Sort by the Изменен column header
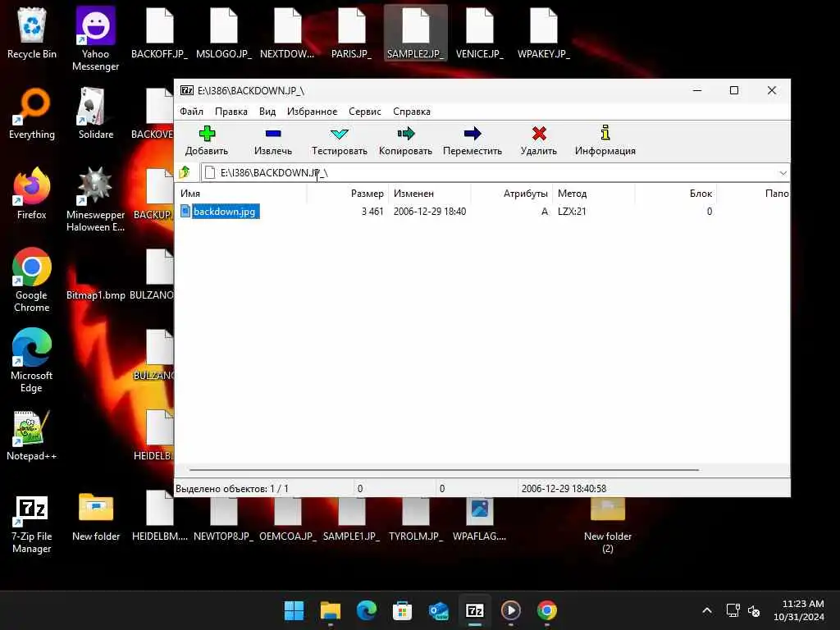Viewport: 840px width, 630px height. [430, 194]
